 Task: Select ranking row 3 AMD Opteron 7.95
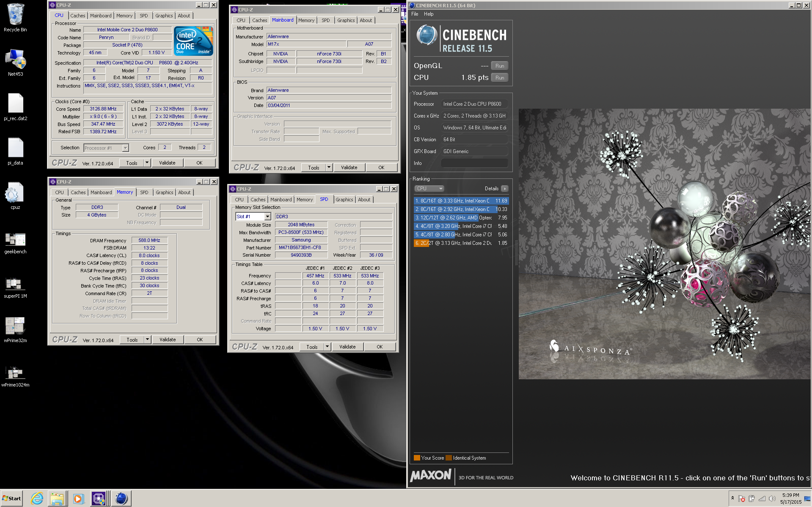point(461,218)
